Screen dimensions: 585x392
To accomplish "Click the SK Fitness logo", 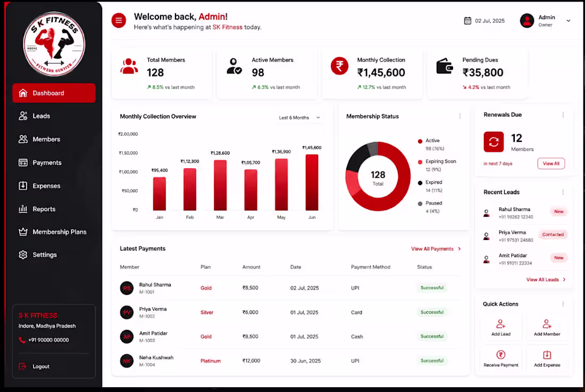I will click(x=54, y=44).
